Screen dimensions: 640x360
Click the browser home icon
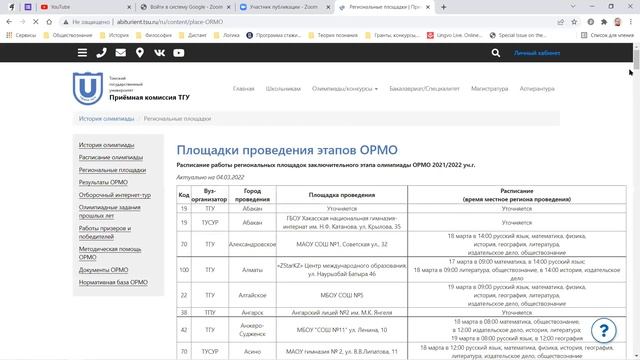pyautogui.click(x=49, y=22)
